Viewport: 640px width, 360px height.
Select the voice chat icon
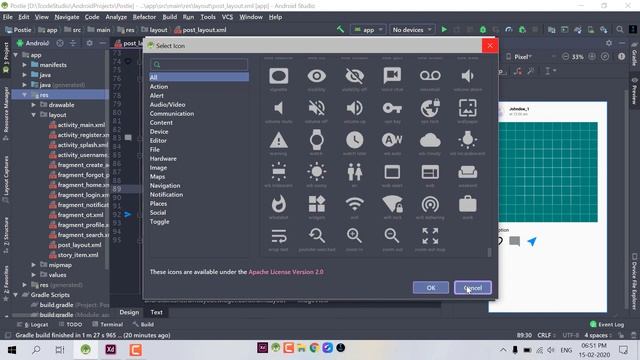[392, 76]
